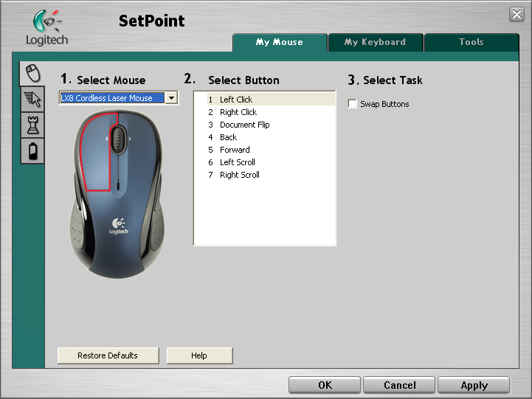The image size is (532, 399).
Task: Click the mouse image scroll wheel
Action: coord(118,139)
